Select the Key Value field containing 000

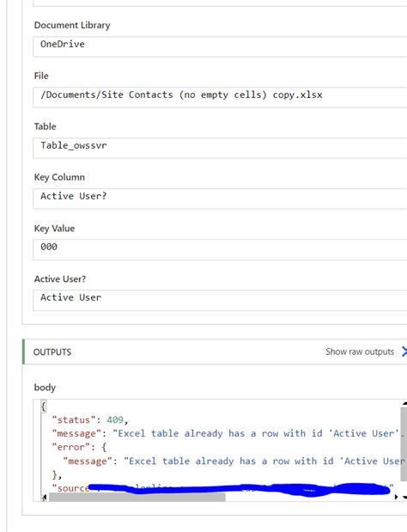tap(220, 249)
